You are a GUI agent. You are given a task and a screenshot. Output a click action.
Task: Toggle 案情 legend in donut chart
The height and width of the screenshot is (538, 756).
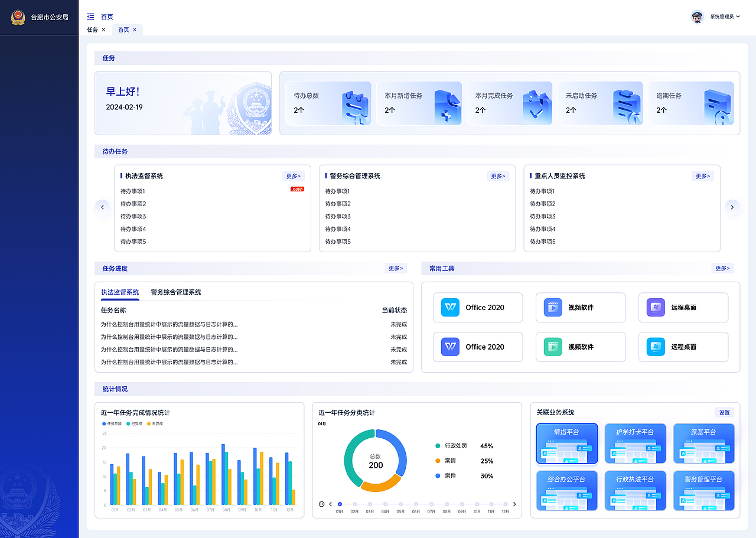click(x=445, y=461)
